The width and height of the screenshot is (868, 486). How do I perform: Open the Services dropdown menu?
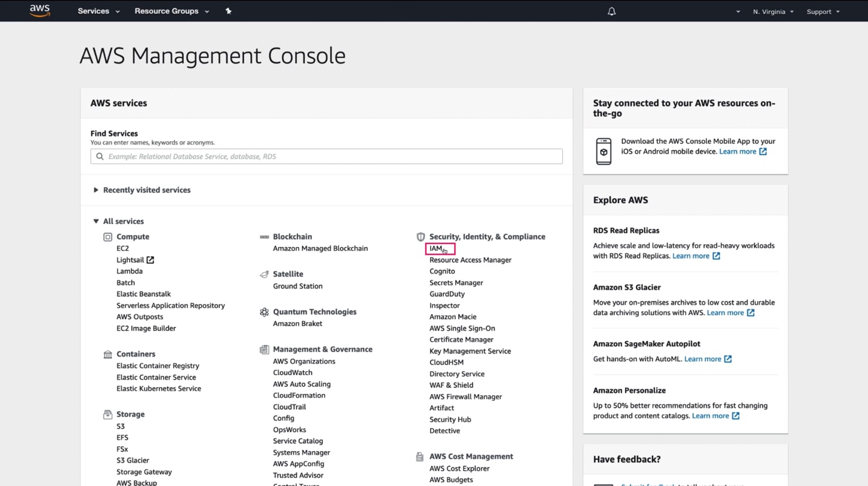99,11
